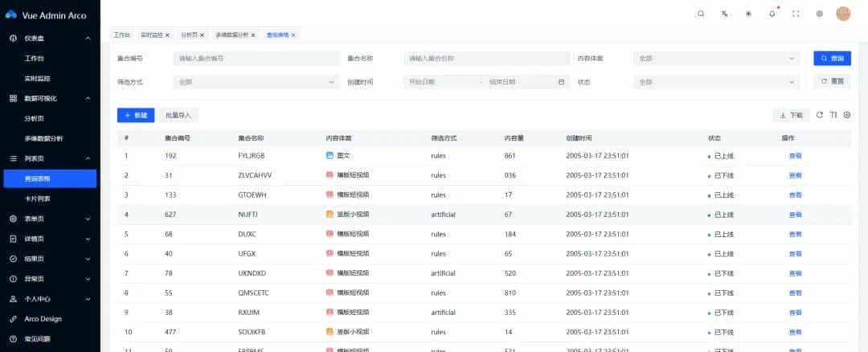Click the detail page document icon in sidebar
The width and height of the screenshot is (868, 352).
point(14,239)
